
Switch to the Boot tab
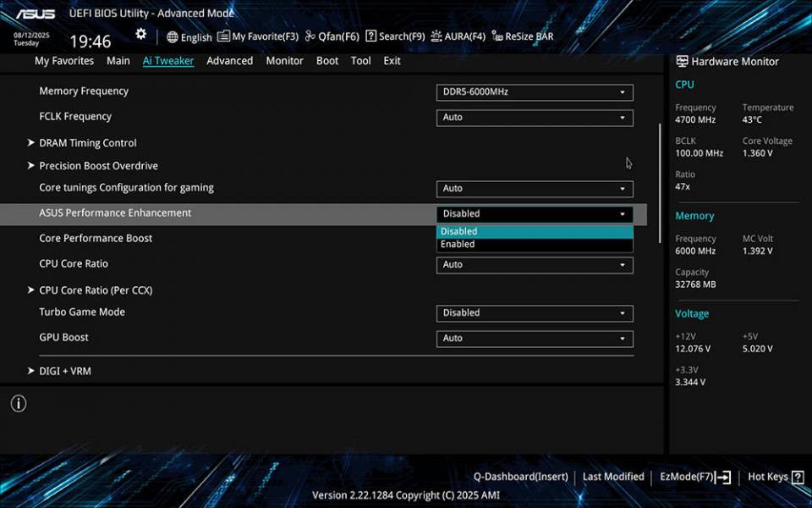(326, 60)
